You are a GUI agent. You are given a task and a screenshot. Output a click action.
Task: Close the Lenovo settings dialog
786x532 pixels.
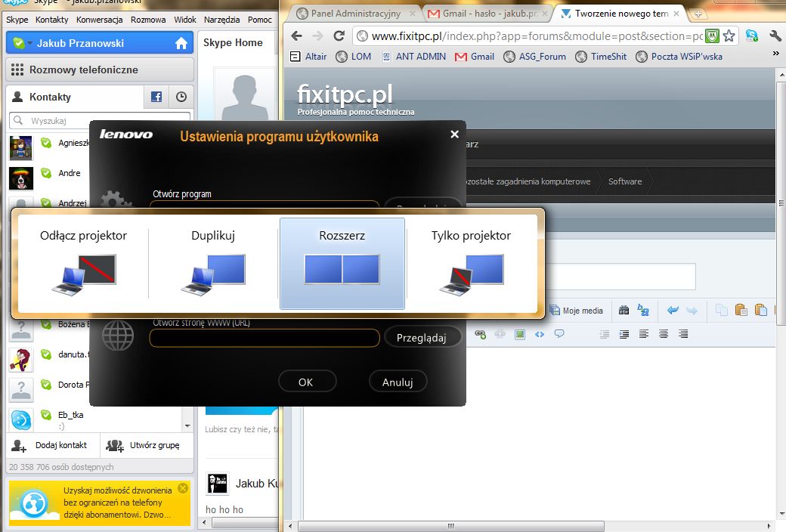(454, 135)
